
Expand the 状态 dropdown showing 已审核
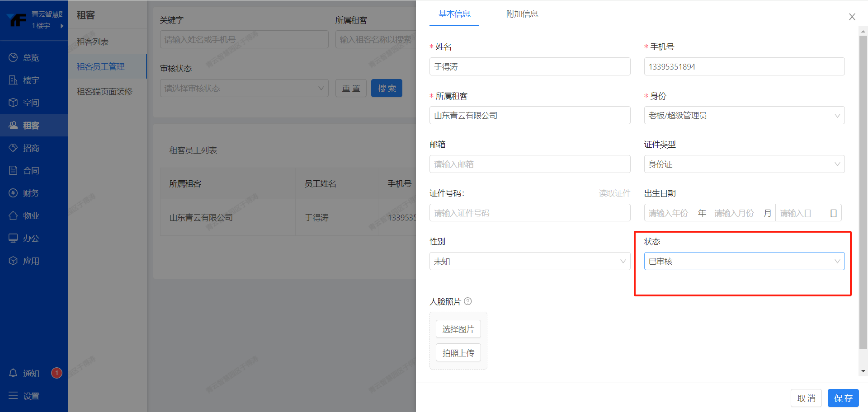tap(744, 262)
